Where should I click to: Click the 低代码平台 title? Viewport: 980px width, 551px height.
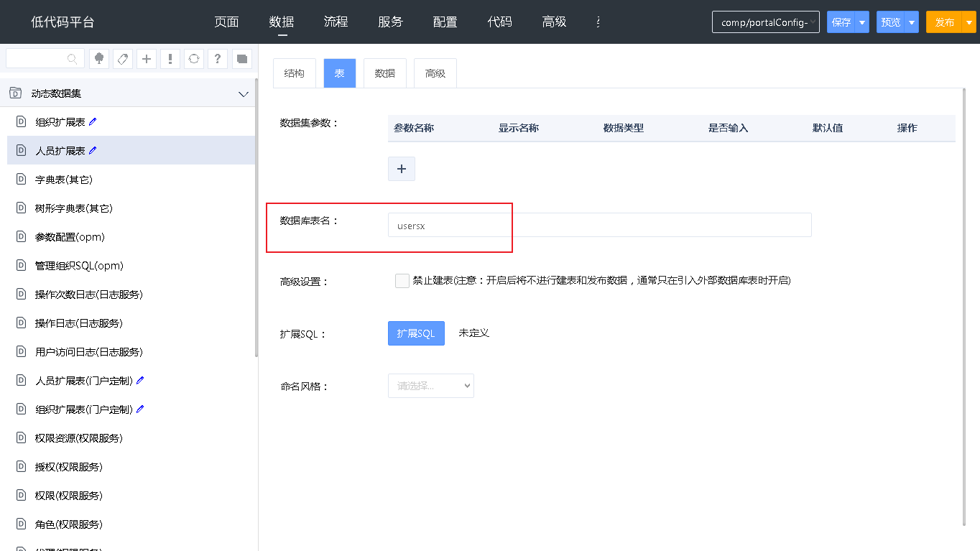coord(63,22)
